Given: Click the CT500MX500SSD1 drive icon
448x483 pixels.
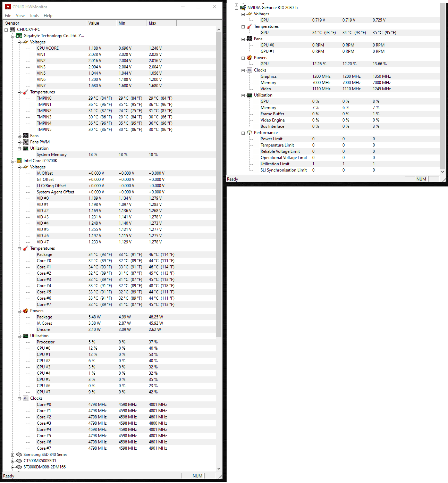Looking at the screenshot, I should tap(19, 461).
